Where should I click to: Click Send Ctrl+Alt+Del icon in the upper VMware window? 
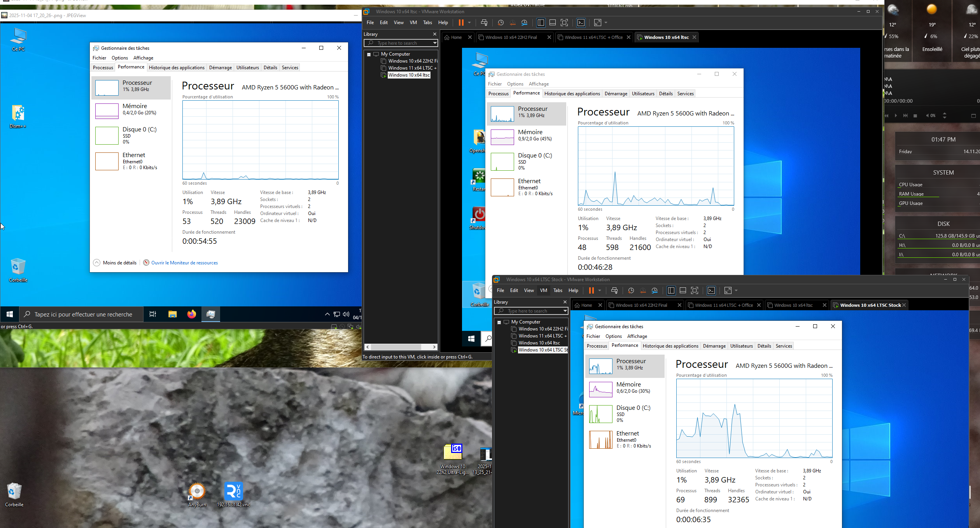coord(484,23)
